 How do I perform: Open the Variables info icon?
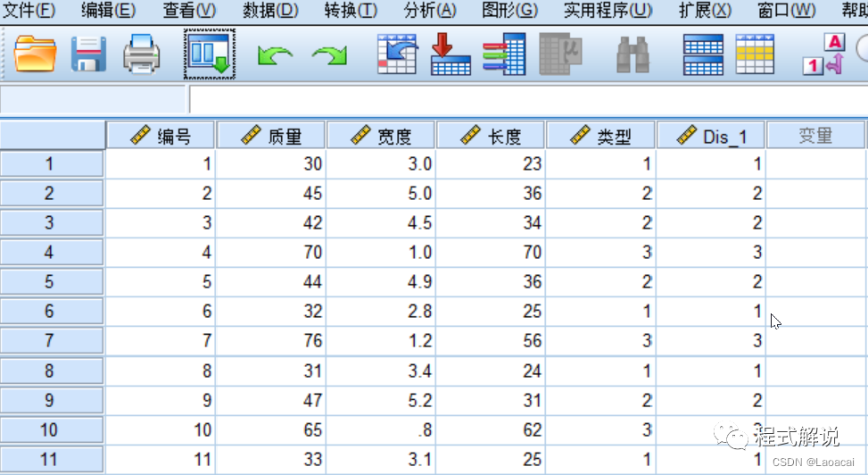click(504, 54)
